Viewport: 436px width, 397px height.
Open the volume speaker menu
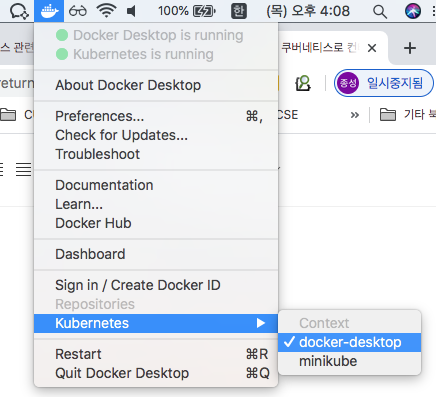click(132, 11)
